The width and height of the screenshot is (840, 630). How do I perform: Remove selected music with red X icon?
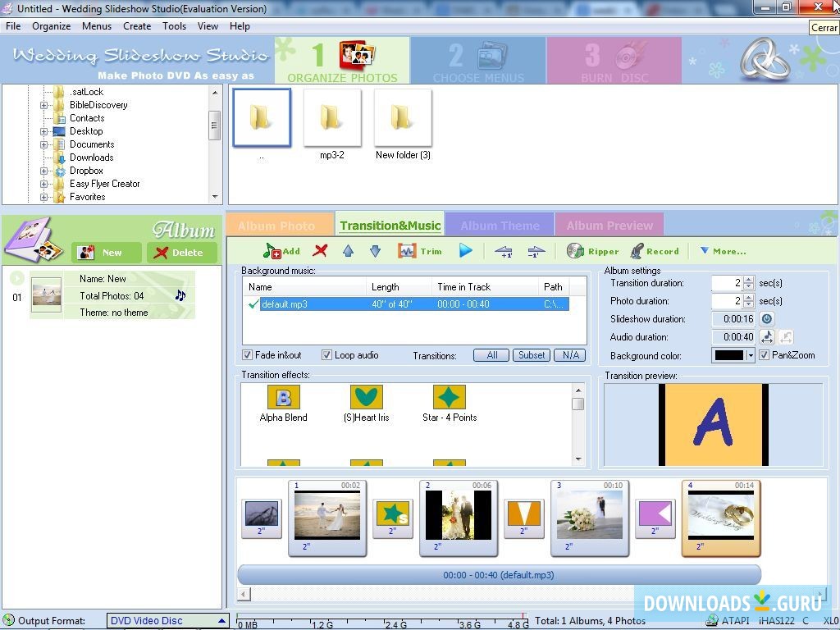point(321,251)
